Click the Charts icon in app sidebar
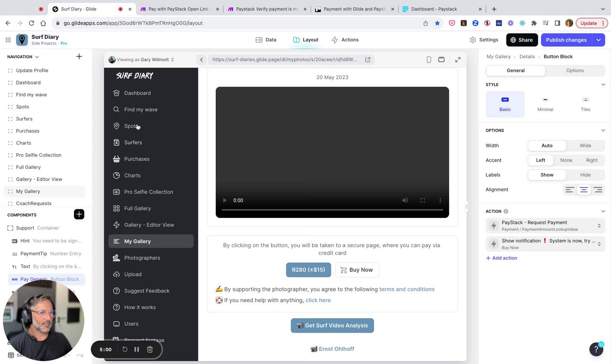The width and height of the screenshot is (611, 364). click(116, 175)
